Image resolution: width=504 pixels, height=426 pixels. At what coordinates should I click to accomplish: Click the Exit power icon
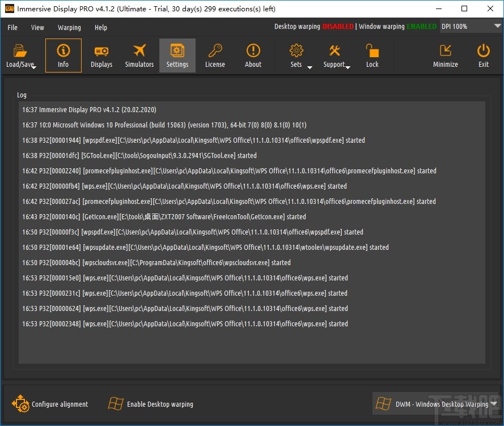[x=484, y=51]
